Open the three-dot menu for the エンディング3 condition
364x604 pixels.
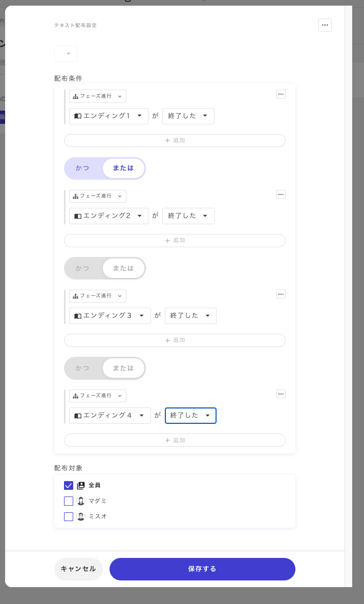click(281, 294)
